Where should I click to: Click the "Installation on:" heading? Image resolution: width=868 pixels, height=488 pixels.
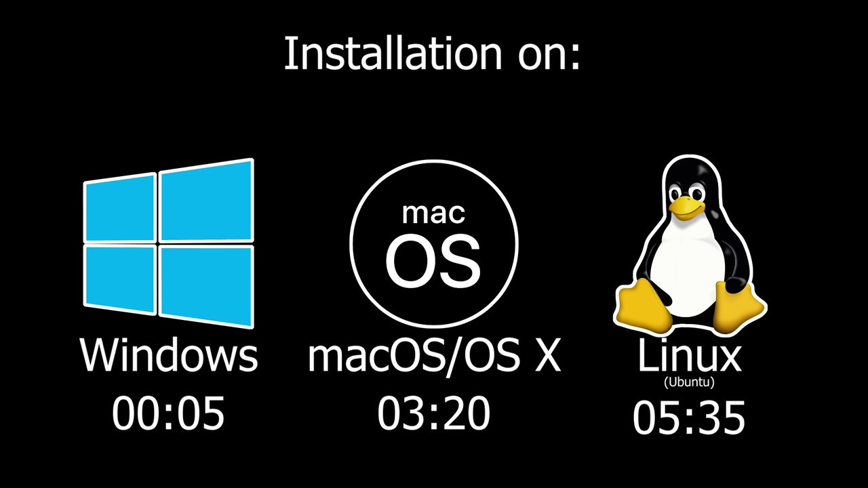tap(433, 54)
